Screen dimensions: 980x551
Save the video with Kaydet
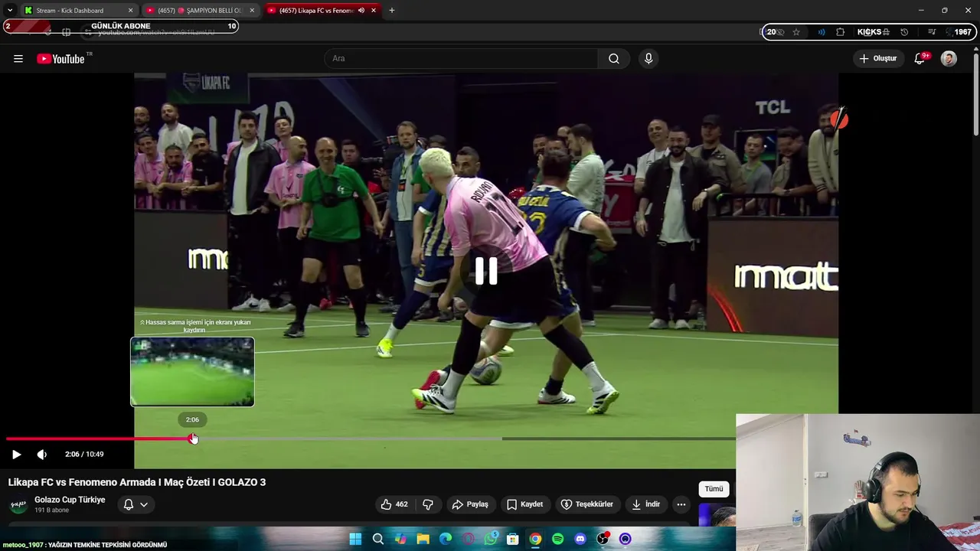pos(524,504)
